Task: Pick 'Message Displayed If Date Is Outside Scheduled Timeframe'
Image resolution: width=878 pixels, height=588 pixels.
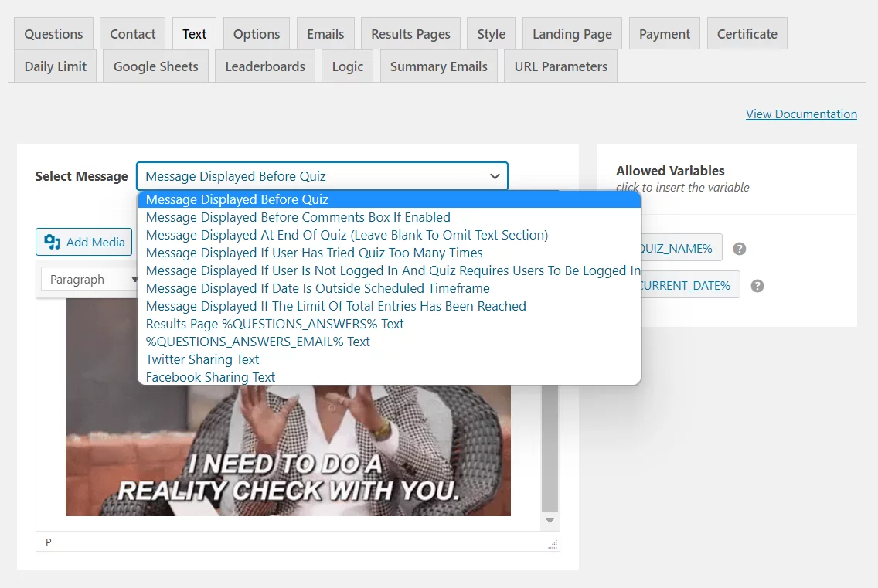Action: [x=318, y=288]
